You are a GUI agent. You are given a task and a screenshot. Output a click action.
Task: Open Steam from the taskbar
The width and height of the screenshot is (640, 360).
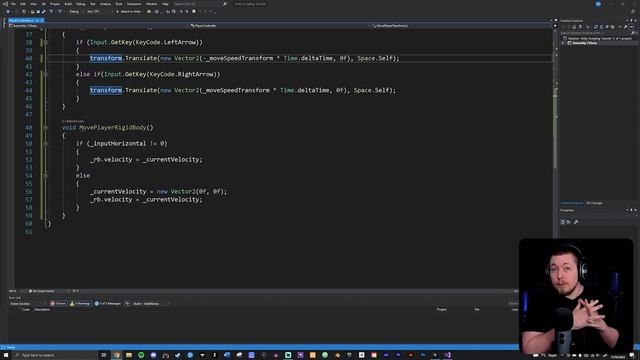click(x=178, y=355)
